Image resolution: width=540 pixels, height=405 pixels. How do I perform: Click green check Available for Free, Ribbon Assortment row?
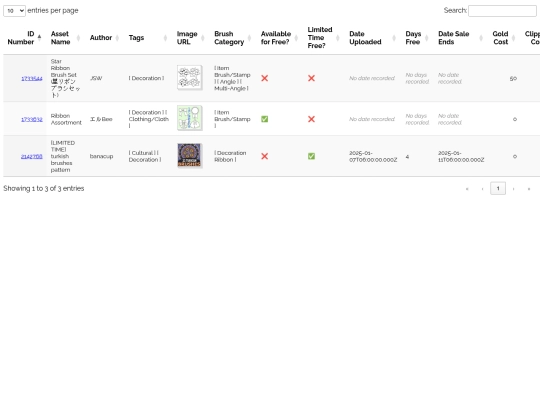264,119
